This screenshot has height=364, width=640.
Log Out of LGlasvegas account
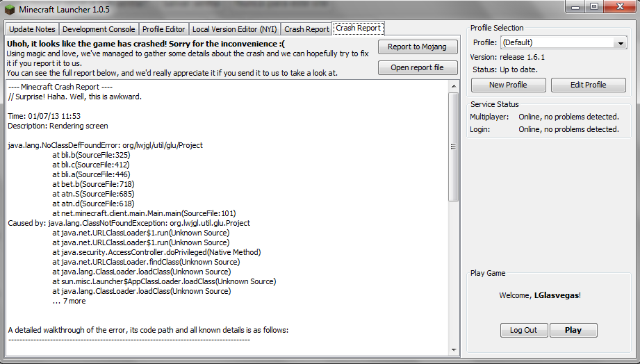coord(524,330)
